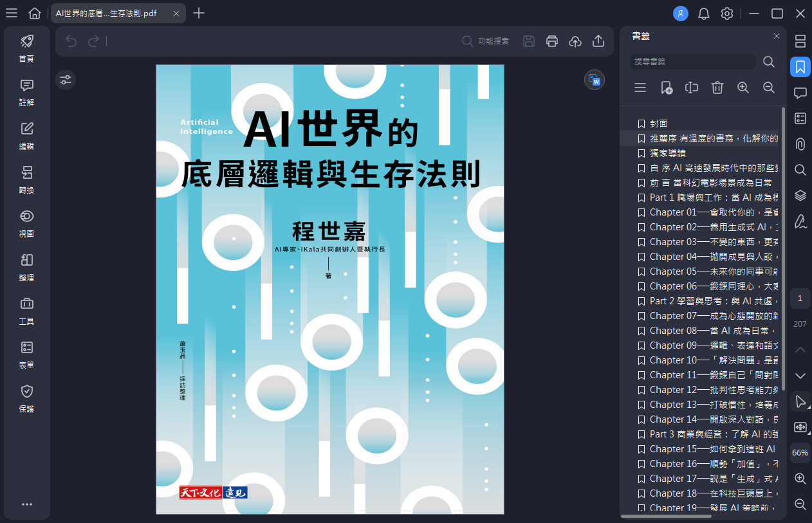Close the AI世界的底層 PDF tab

tap(176, 13)
